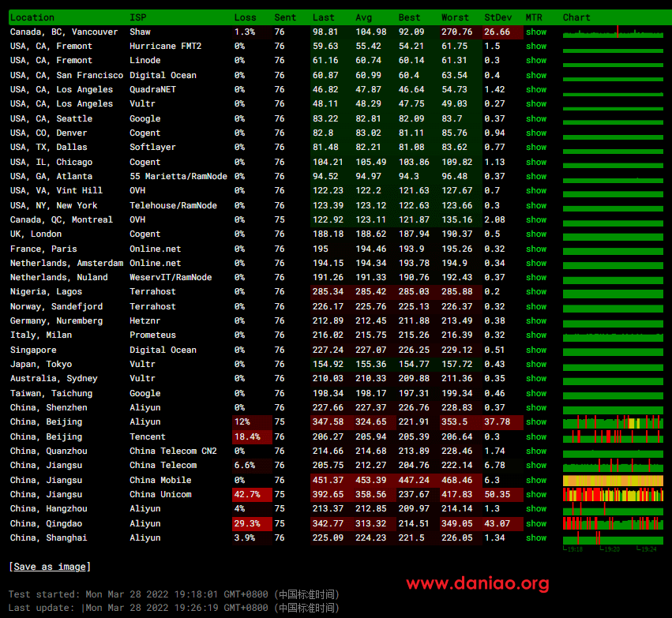The image size is (672, 618).
Task: Show MTR for Singapore Digital Ocean
Action: click(x=535, y=350)
